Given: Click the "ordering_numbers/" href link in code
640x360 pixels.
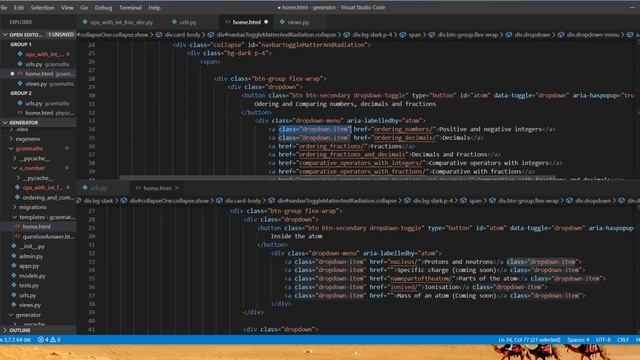Looking at the screenshot, I should pyautogui.click(x=404, y=129).
